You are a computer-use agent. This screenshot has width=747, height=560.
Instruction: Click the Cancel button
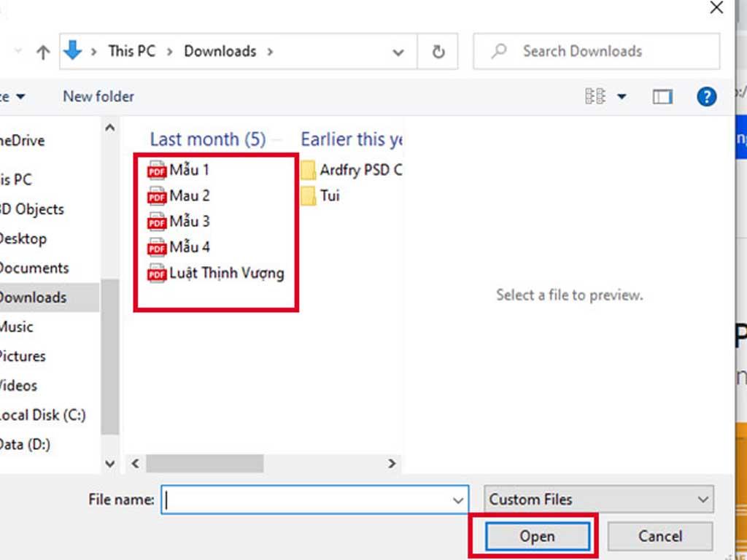click(x=659, y=536)
